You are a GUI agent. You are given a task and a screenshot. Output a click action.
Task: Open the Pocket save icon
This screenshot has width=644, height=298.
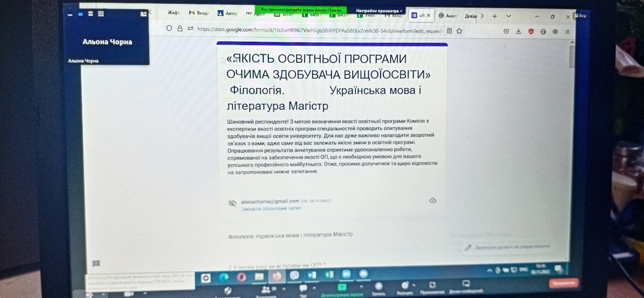tap(506, 31)
